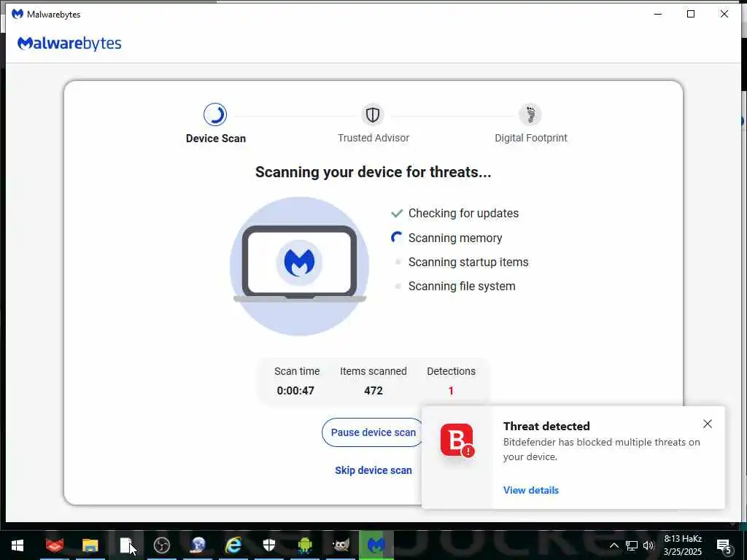
Task: Pause the device scan
Action: [373, 432]
